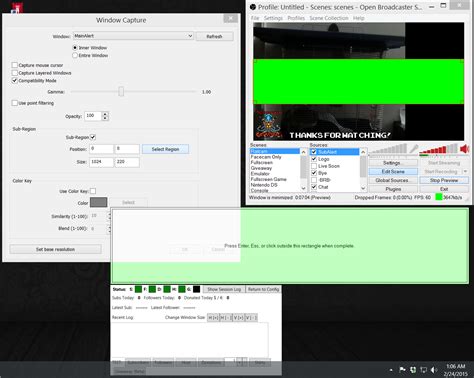Click the V[+] window size button
This screenshot has width=474, height=378.
point(238,318)
